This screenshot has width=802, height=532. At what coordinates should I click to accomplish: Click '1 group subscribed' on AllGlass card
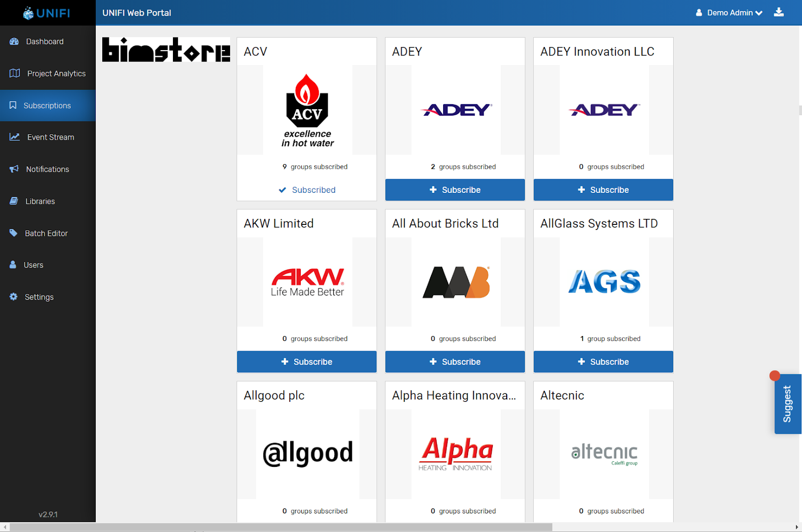click(x=610, y=339)
